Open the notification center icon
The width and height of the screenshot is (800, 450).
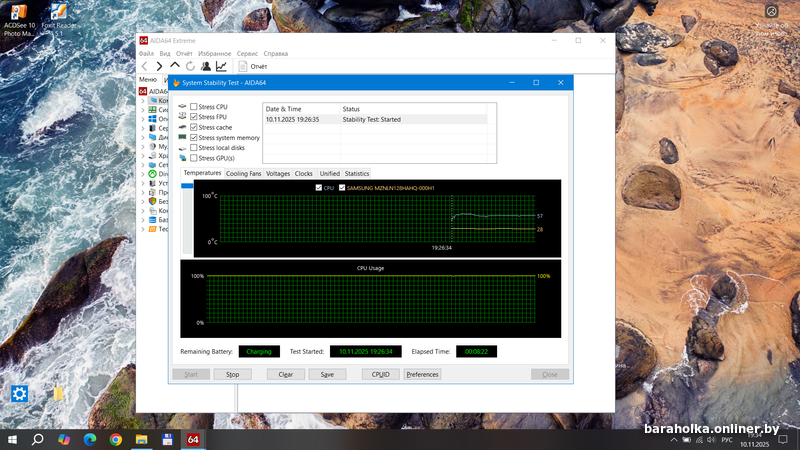[783, 439]
